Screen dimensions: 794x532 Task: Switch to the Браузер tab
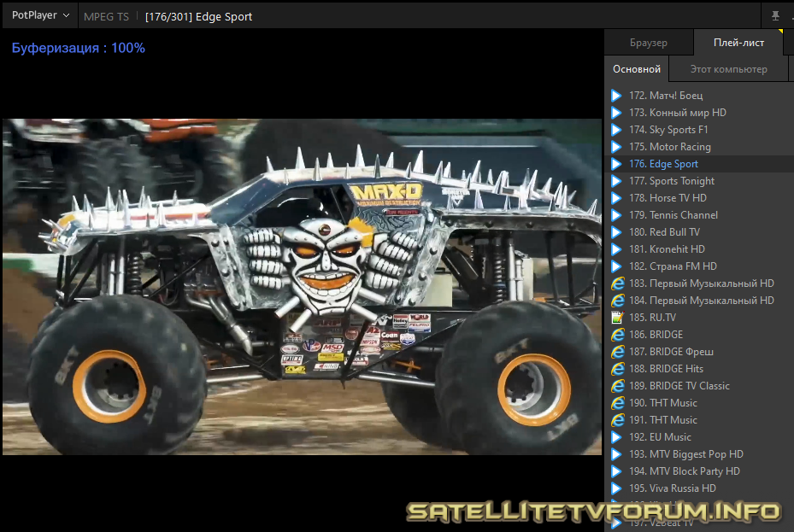click(648, 43)
